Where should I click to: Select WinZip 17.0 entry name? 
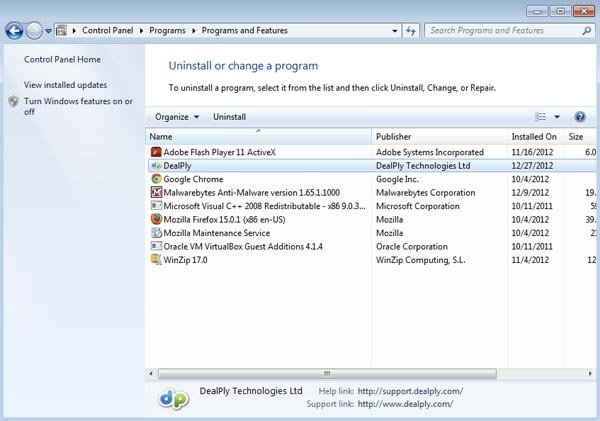[185, 260]
